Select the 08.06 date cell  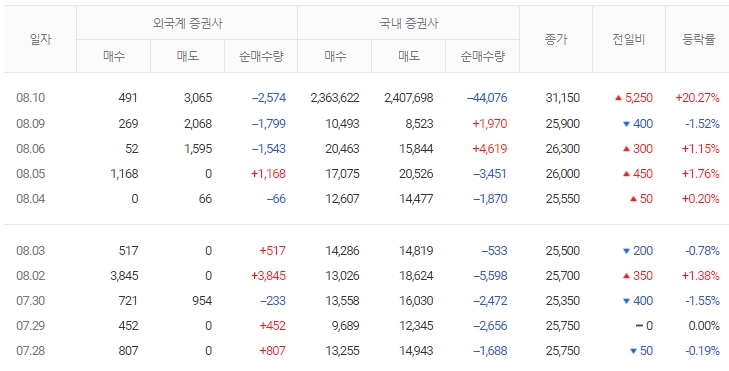(31, 149)
